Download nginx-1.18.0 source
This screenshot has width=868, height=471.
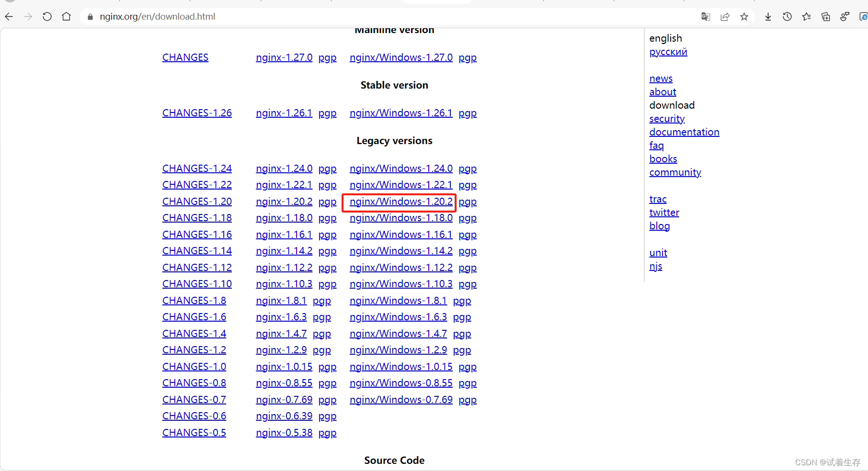[284, 218]
